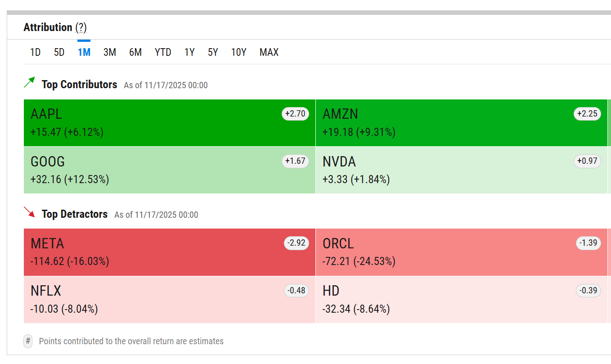Open the ORCL detractor tile
611x364 pixels.
click(x=461, y=252)
